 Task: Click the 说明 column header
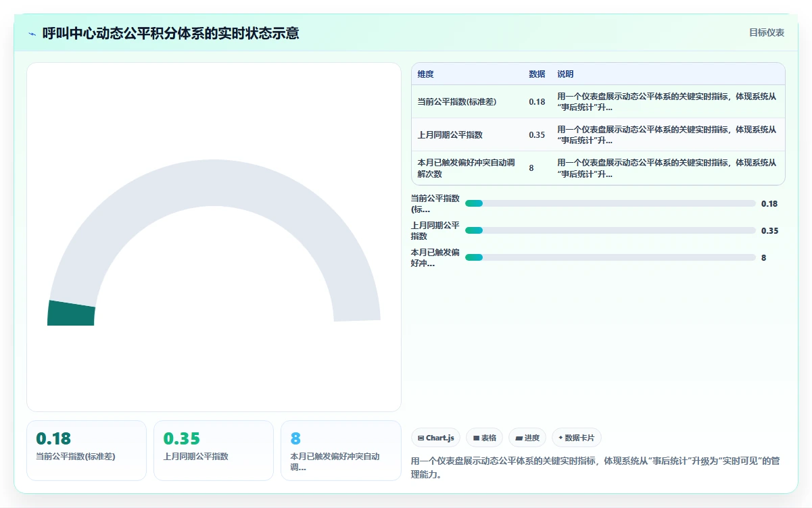click(x=565, y=74)
